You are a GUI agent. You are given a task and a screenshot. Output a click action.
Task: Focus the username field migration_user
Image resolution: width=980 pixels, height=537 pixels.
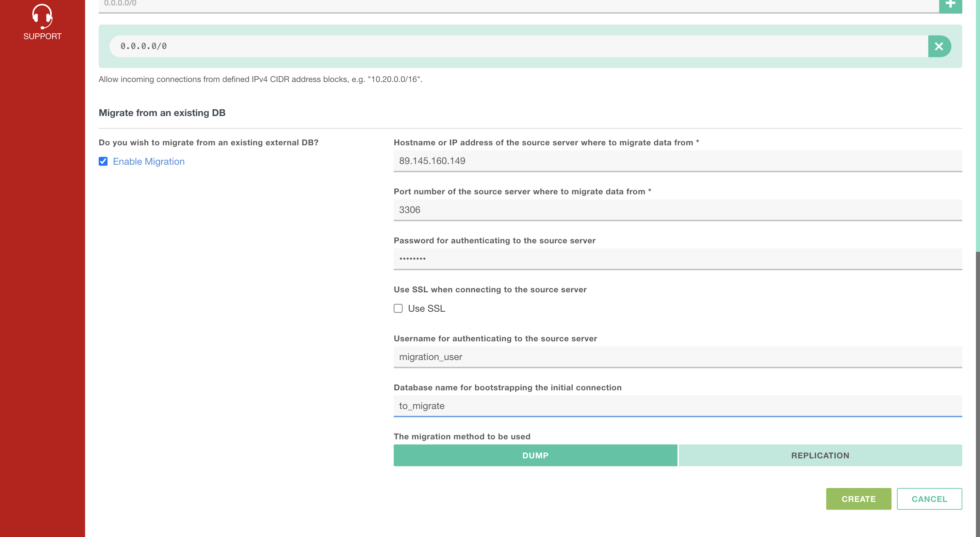[x=678, y=357]
